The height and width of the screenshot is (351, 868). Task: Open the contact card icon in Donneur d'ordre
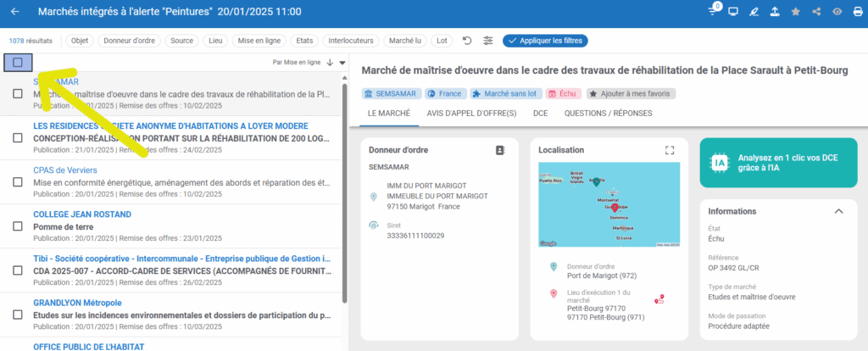[500, 150]
